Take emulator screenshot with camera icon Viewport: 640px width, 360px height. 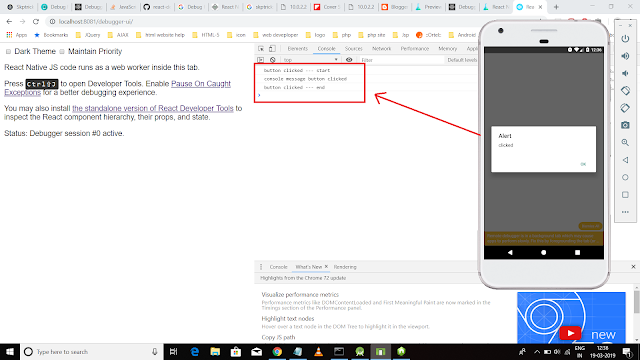[625, 125]
